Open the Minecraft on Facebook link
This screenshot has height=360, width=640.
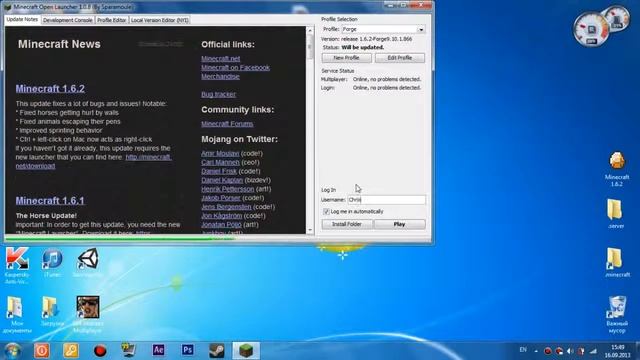(x=235, y=67)
